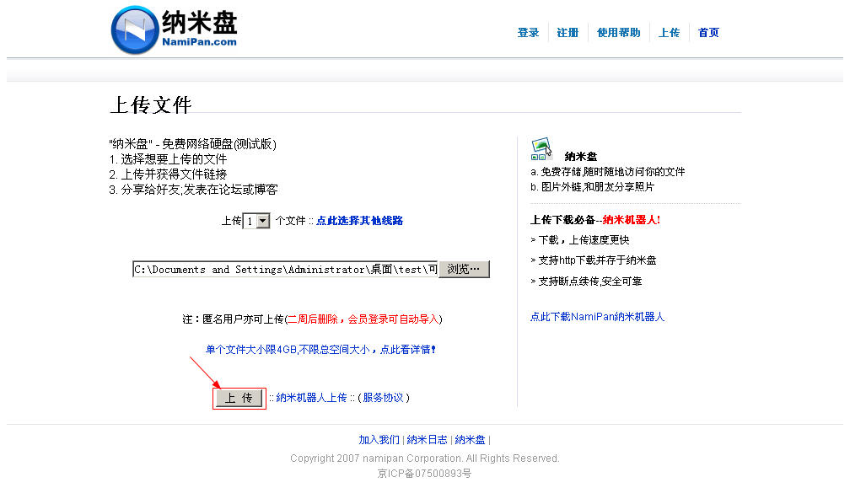The height and width of the screenshot is (504, 850).
Task: Open 纳米日志 footer link
Action: [x=428, y=439]
